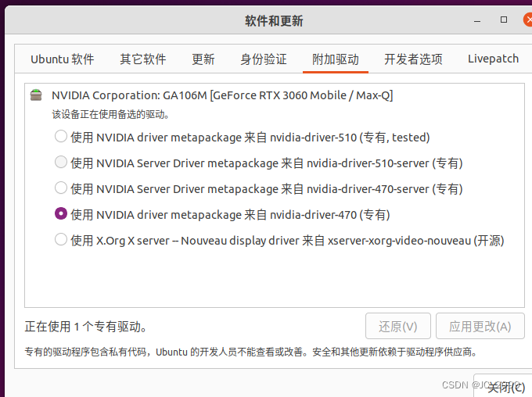Click the status text 正在使用 1 个专有驱动。

(86, 327)
